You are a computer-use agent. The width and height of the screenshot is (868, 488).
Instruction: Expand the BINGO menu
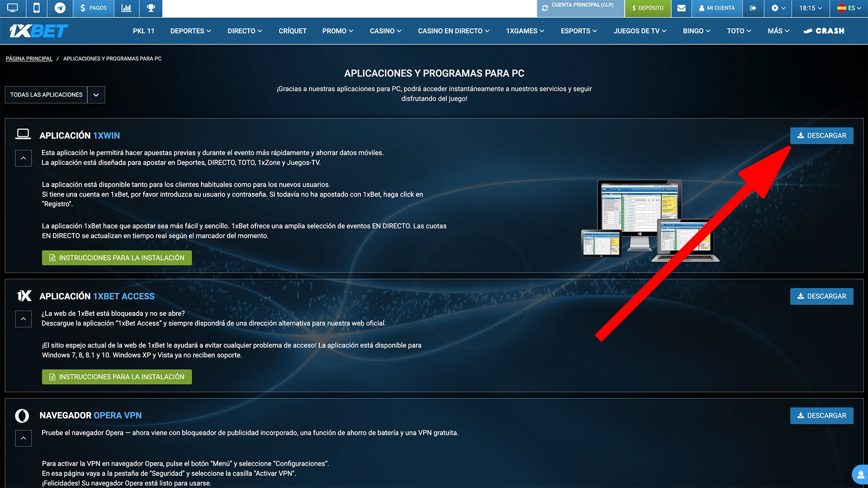pyautogui.click(x=696, y=31)
